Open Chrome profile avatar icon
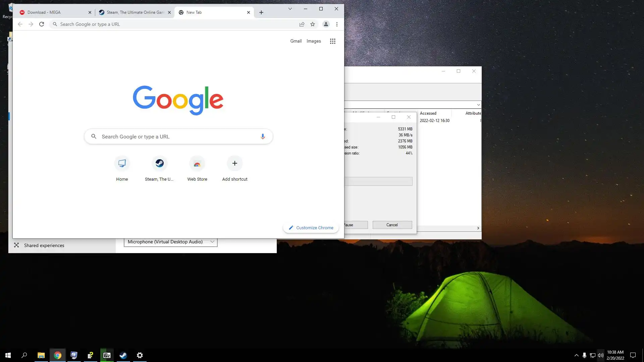The height and width of the screenshot is (362, 644). coord(326,24)
